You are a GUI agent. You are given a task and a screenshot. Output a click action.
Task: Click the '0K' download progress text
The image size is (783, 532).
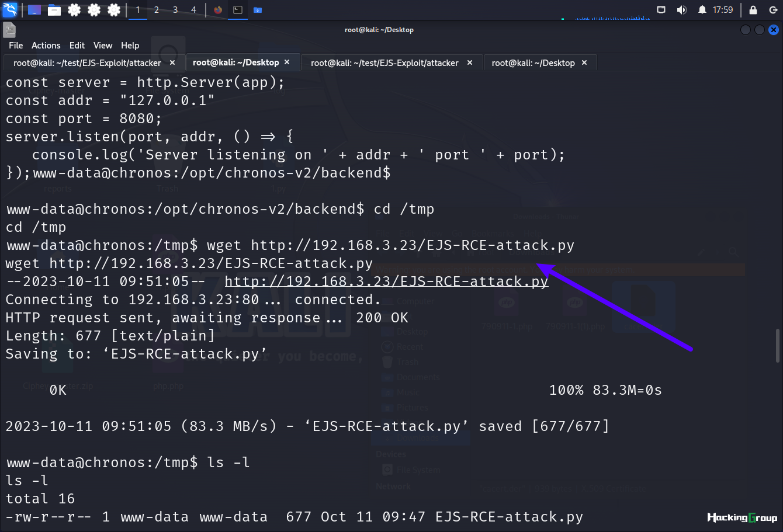58,390
